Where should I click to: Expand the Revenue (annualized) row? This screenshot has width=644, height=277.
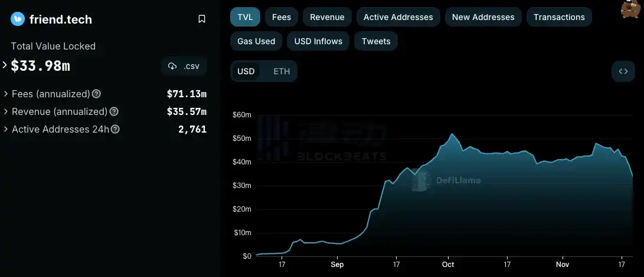[x=6, y=111]
